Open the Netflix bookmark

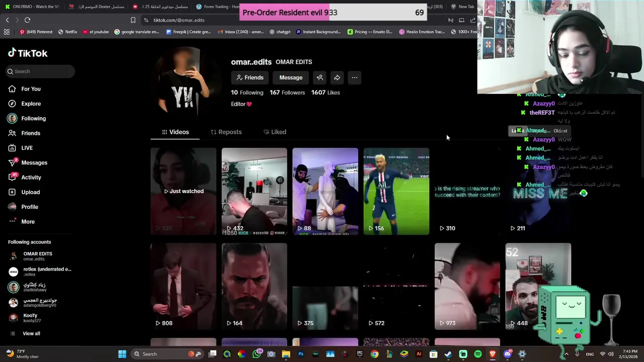tap(67, 32)
